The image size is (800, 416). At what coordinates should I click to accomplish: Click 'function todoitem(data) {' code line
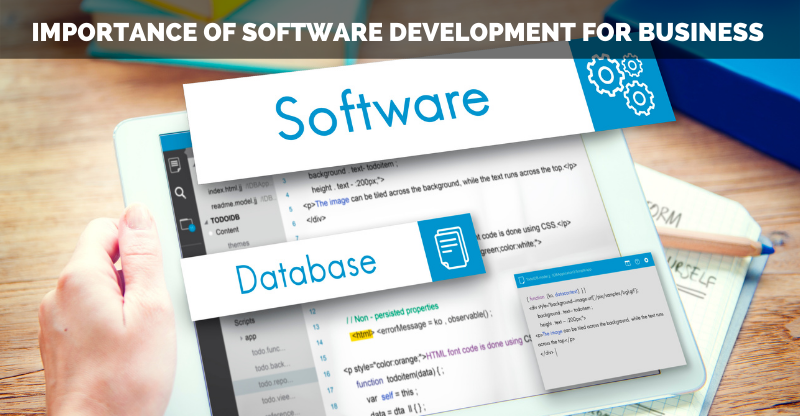[400, 379]
